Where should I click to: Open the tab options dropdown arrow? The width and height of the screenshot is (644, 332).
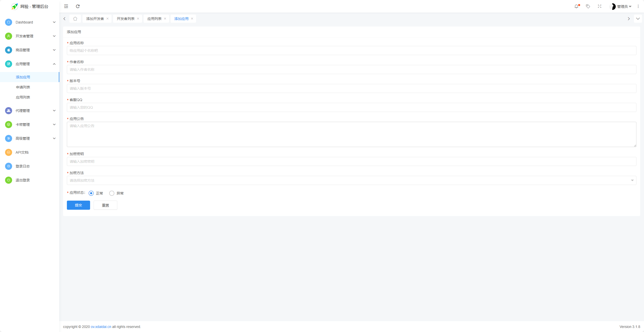coord(638,19)
